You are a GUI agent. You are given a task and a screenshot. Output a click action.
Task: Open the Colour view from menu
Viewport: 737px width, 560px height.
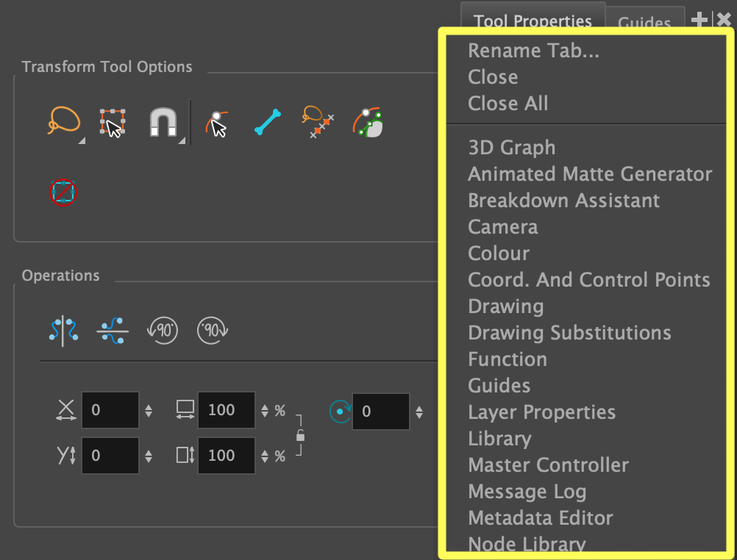click(499, 254)
